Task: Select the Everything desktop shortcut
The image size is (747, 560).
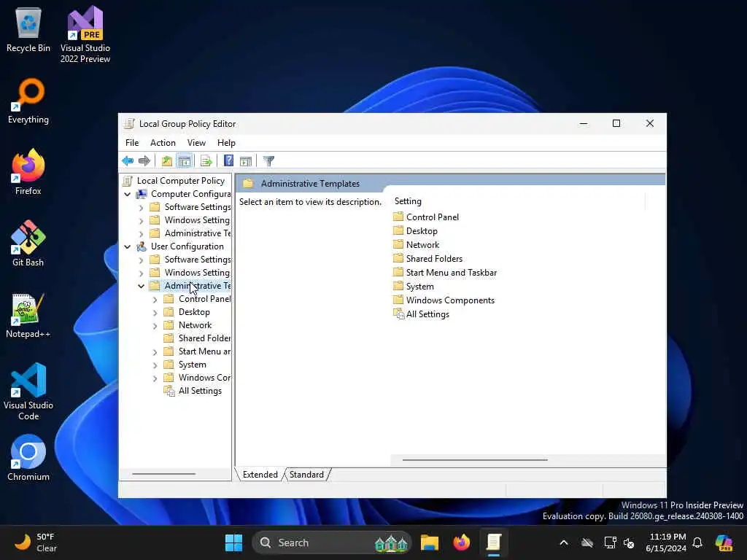Action: point(28,101)
